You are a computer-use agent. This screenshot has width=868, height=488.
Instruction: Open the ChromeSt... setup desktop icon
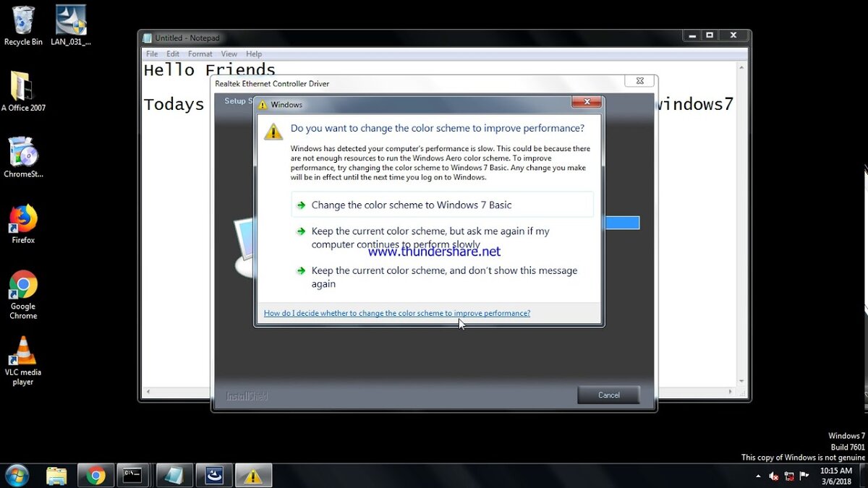[23, 157]
